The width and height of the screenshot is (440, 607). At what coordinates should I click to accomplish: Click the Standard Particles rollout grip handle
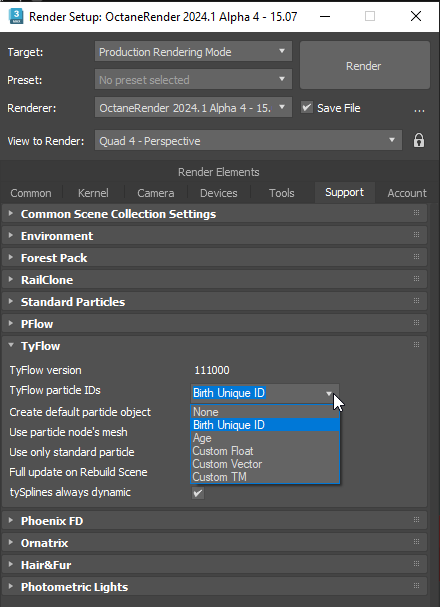[x=416, y=301]
